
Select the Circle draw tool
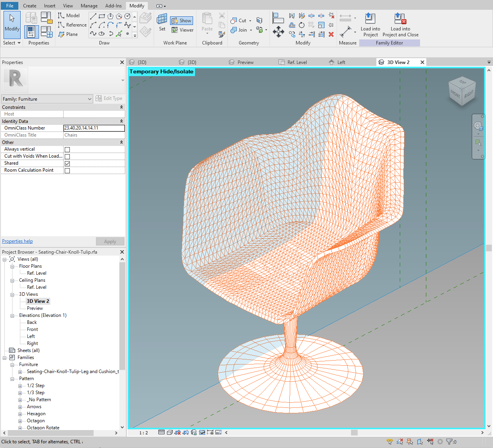click(x=128, y=16)
